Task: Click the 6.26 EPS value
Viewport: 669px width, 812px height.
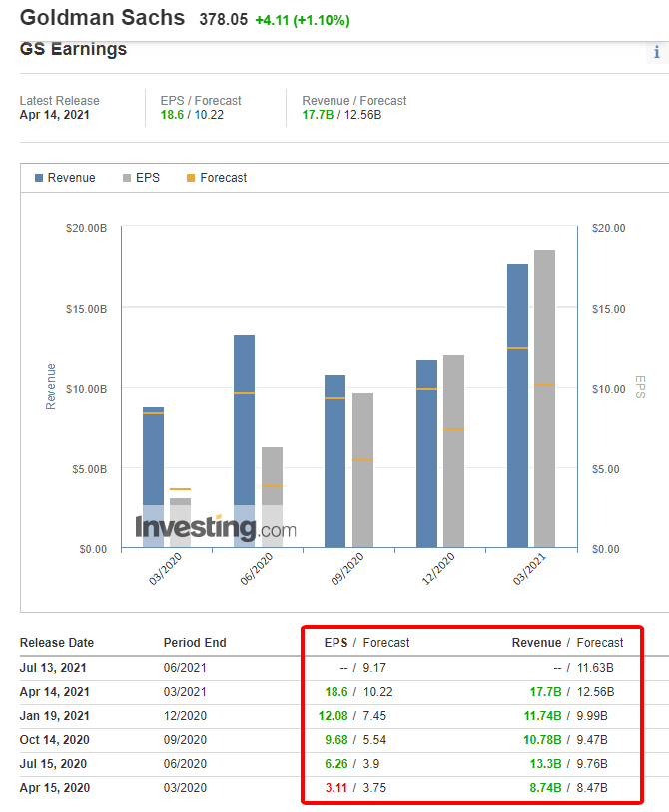Action: (x=336, y=764)
